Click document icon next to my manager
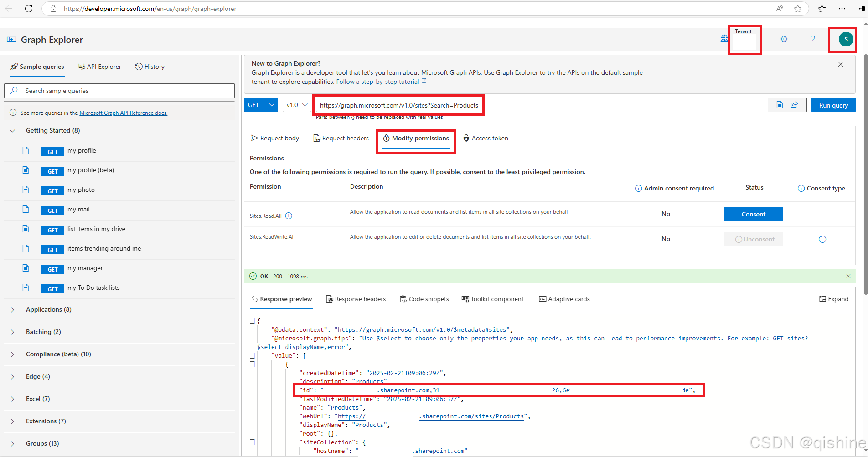Screen dimensions: 868x457 (26, 268)
